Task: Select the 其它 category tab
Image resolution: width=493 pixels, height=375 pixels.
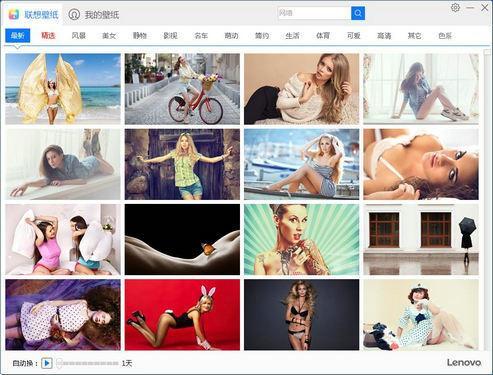Action: [x=415, y=35]
